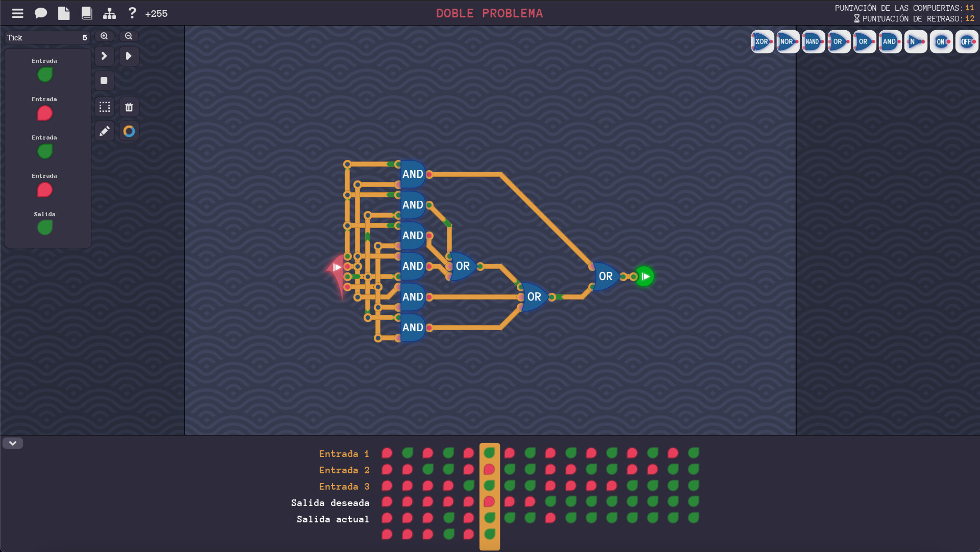Select the NOT (N) gate component
The width and height of the screenshot is (980, 552).
[915, 41]
